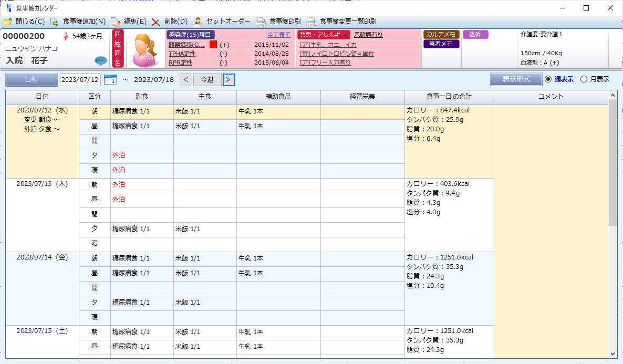Open the 全て表示 link
Image resolution: width=623 pixels, height=364 pixels.
click(x=278, y=35)
